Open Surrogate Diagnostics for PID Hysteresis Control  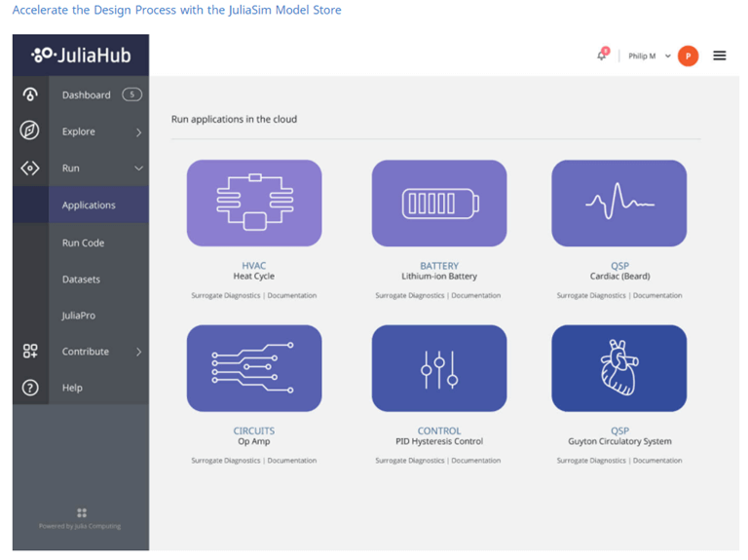pos(410,461)
